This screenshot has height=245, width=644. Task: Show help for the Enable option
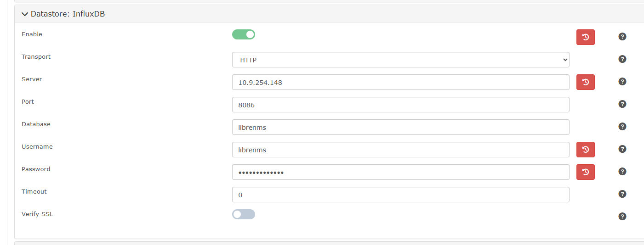pyautogui.click(x=622, y=37)
